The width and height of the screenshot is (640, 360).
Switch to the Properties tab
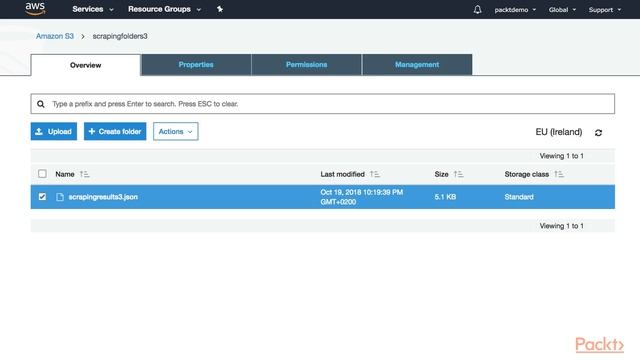click(x=196, y=64)
